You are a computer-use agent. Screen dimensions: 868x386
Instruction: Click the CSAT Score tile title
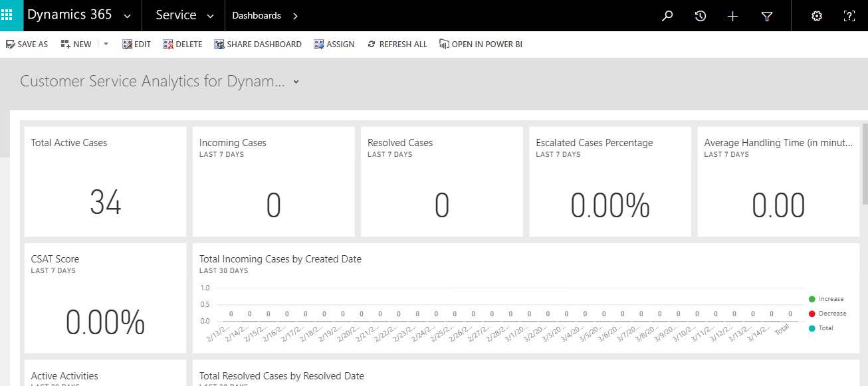pos(55,259)
